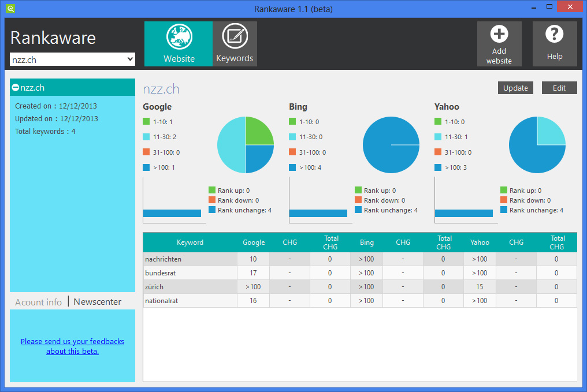Click the Bing heading above the chart

(x=298, y=107)
